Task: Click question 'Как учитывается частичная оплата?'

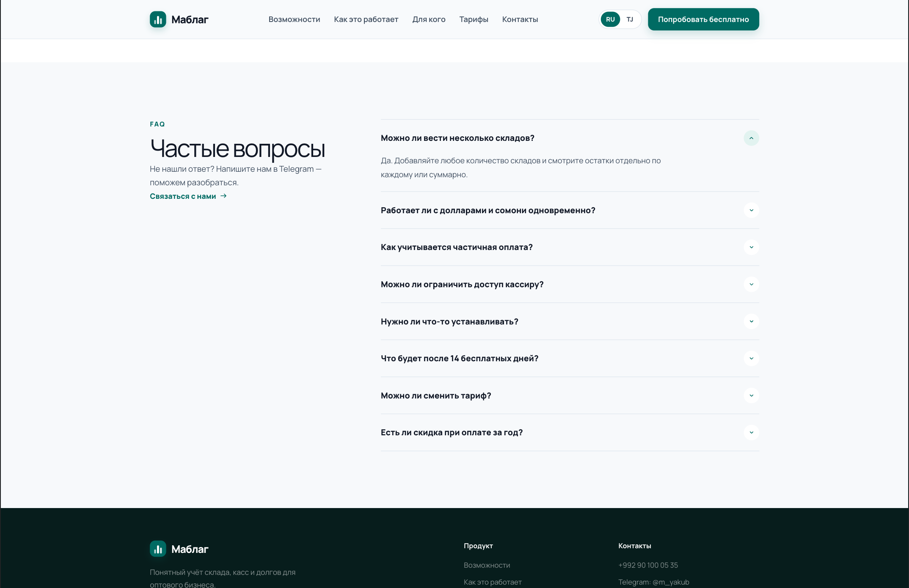Action: coord(457,247)
